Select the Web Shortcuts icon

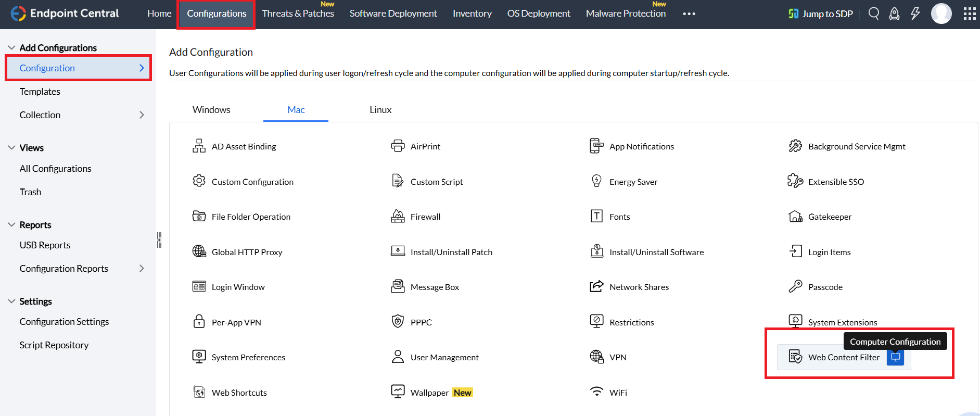199,392
